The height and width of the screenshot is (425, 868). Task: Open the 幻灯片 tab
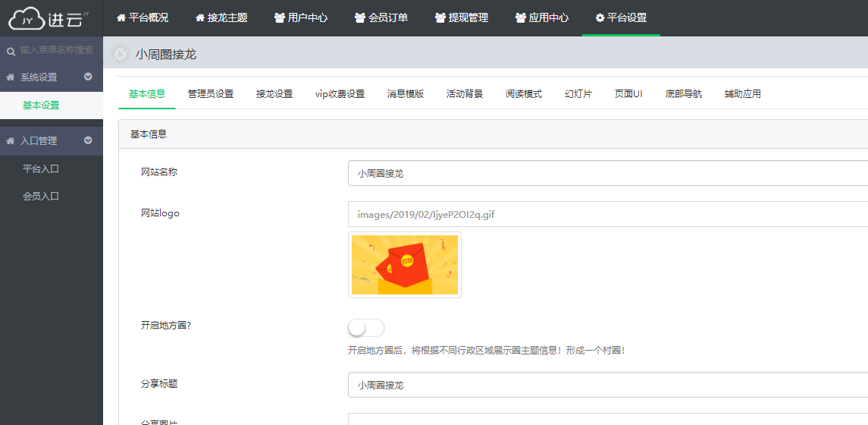point(578,94)
